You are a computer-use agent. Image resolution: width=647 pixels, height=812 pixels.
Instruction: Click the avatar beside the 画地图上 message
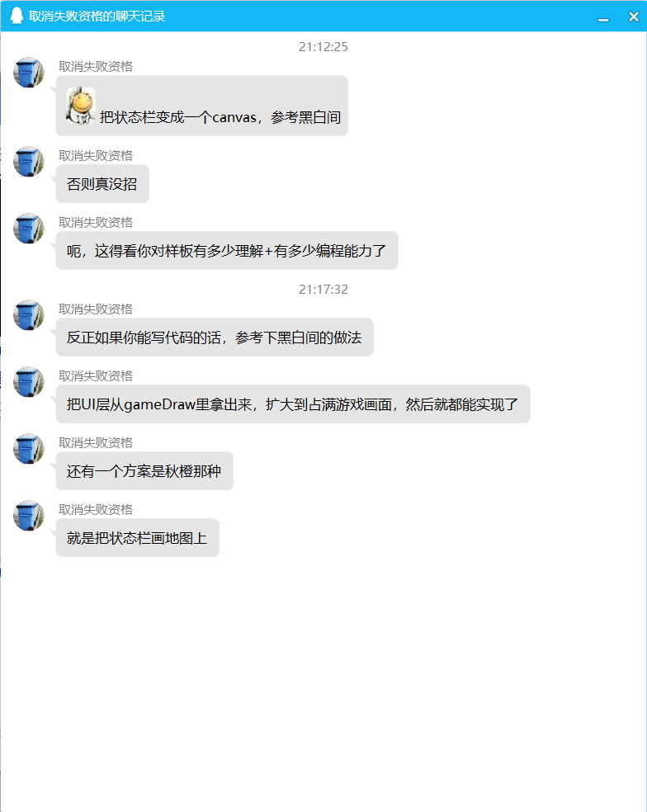(x=29, y=515)
